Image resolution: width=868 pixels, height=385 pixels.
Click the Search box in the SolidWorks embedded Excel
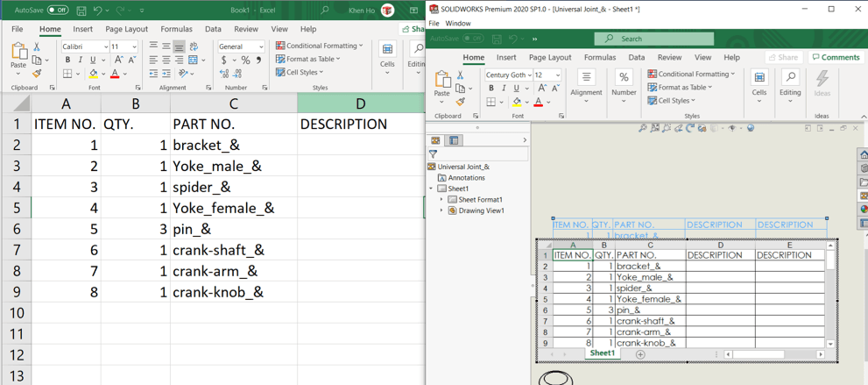(x=653, y=39)
